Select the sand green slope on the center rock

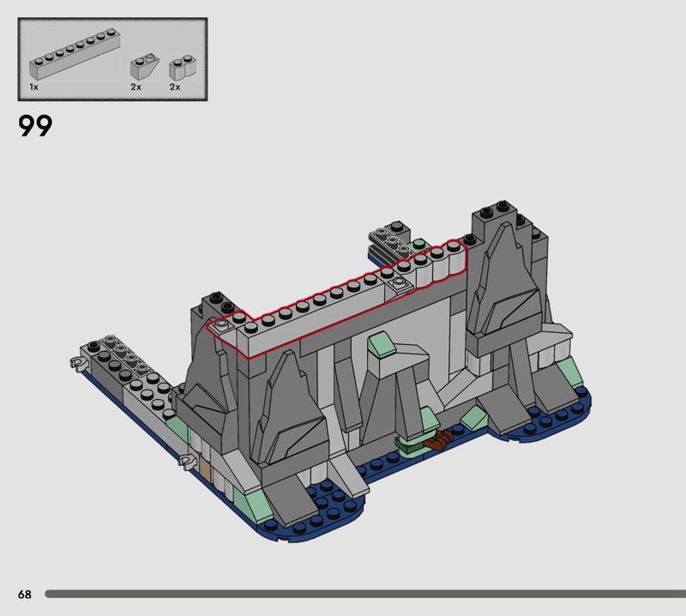tap(379, 346)
